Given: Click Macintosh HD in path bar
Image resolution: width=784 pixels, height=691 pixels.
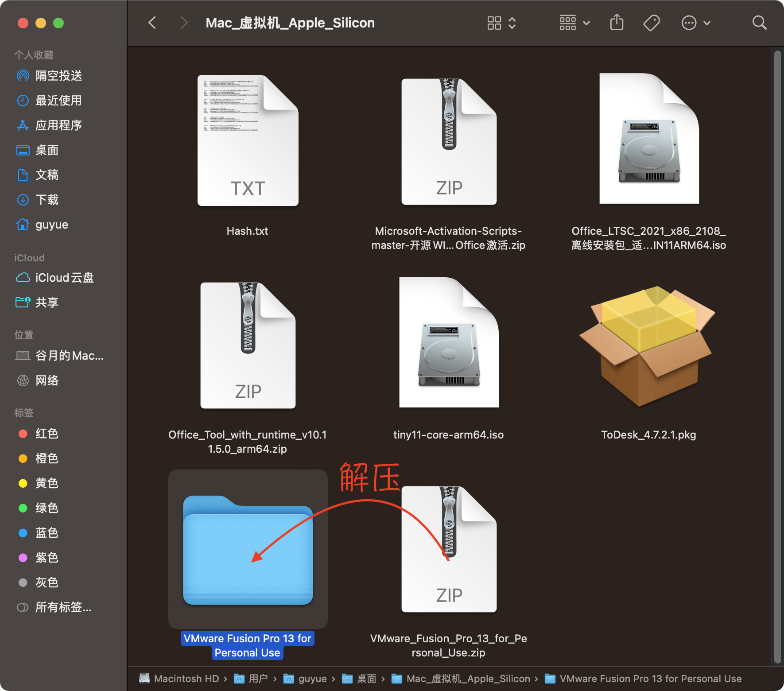Looking at the screenshot, I should [180, 679].
